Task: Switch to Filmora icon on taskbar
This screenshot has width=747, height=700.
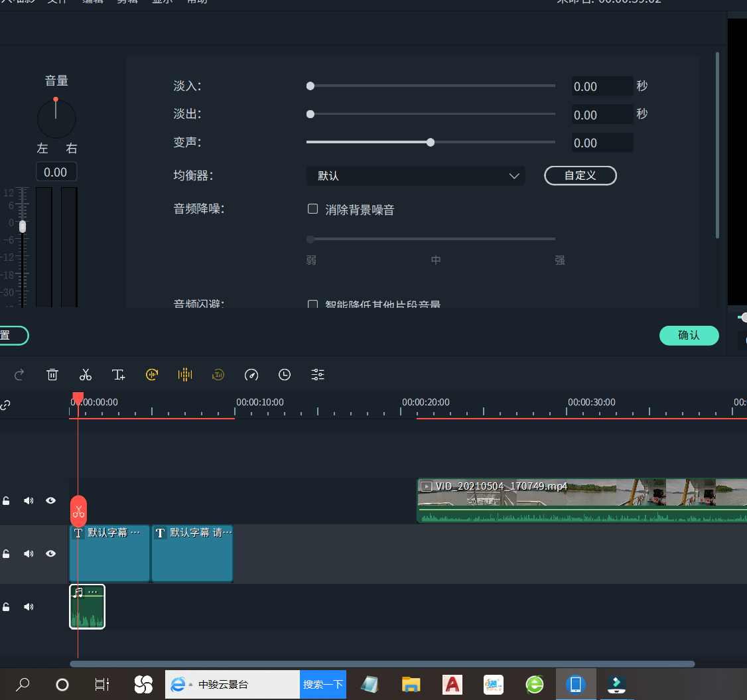Action: coord(616,685)
